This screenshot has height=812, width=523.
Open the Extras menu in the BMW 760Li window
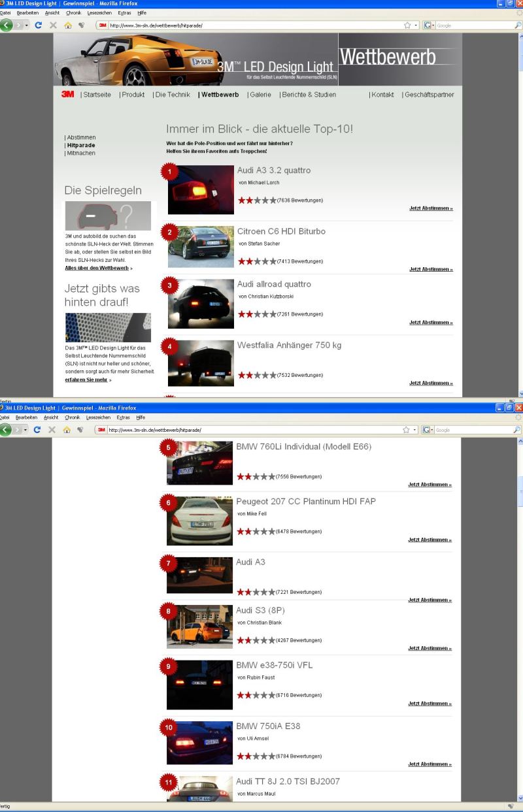pyautogui.click(x=122, y=417)
